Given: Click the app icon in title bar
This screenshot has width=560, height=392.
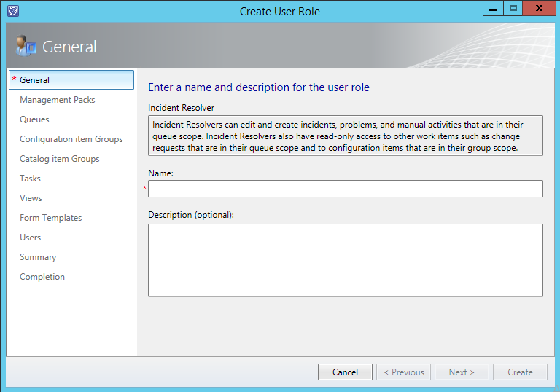Looking at the screenshot, I should (x=12, y=11).
